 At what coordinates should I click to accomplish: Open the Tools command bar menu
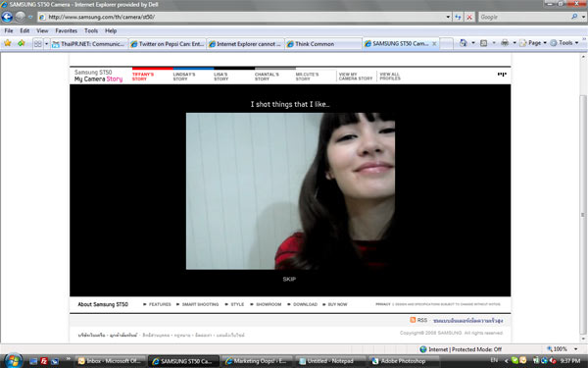[564, 43]
